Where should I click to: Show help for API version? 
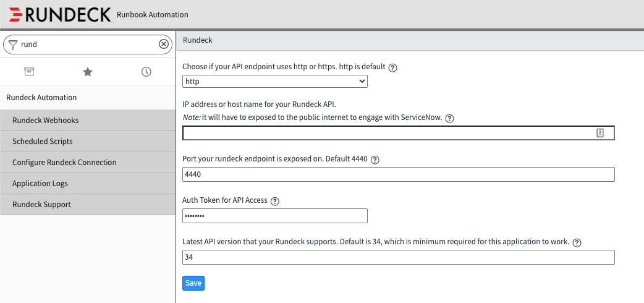point(577,242)
